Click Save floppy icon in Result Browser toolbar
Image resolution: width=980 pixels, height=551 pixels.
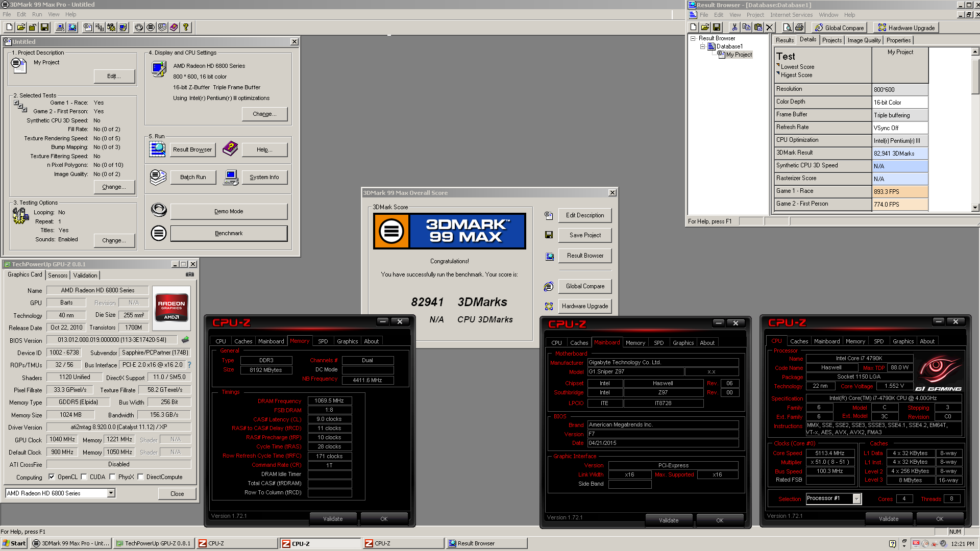click(717, 28)
